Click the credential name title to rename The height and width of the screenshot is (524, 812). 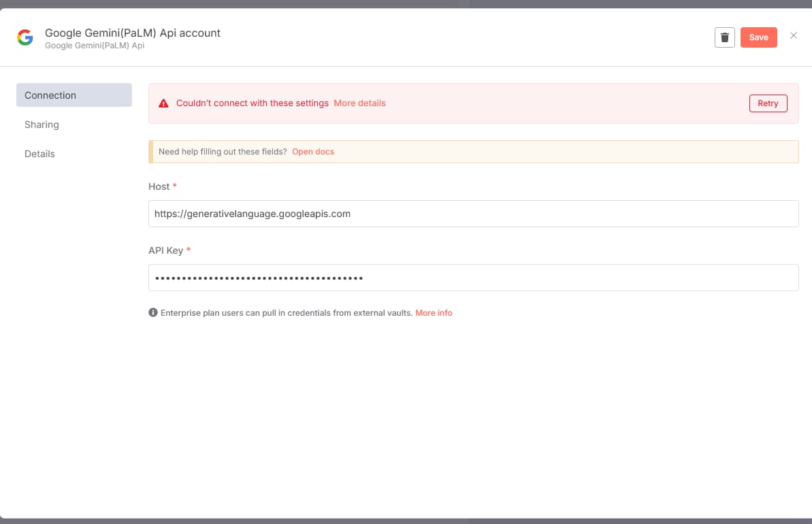[x=133, y=33]
